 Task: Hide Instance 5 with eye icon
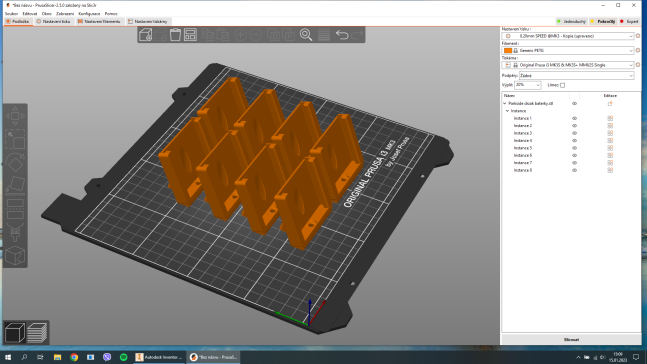(x=574, y=148)
